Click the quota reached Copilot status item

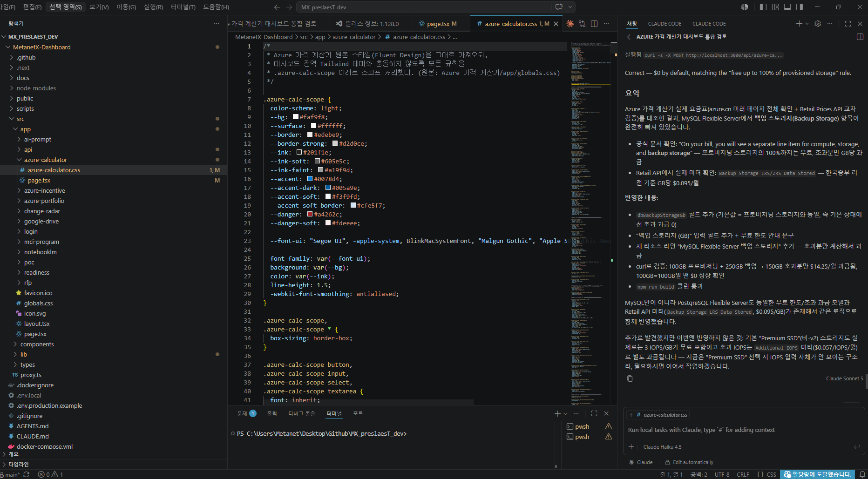818,474
